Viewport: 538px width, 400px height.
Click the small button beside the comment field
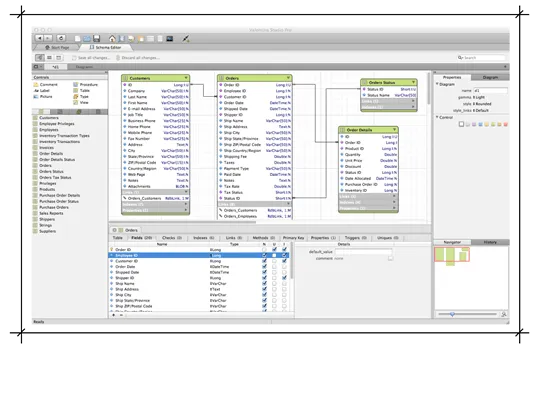click(390, 258)
